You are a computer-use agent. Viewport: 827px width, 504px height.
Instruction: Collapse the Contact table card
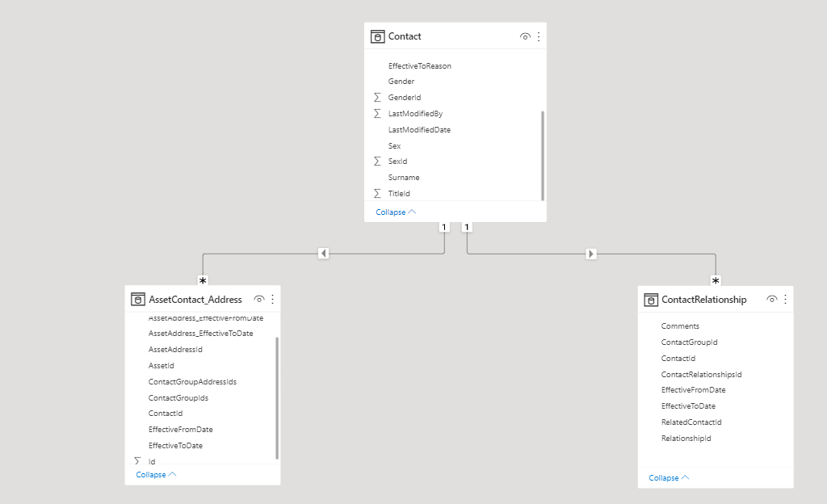396,212
